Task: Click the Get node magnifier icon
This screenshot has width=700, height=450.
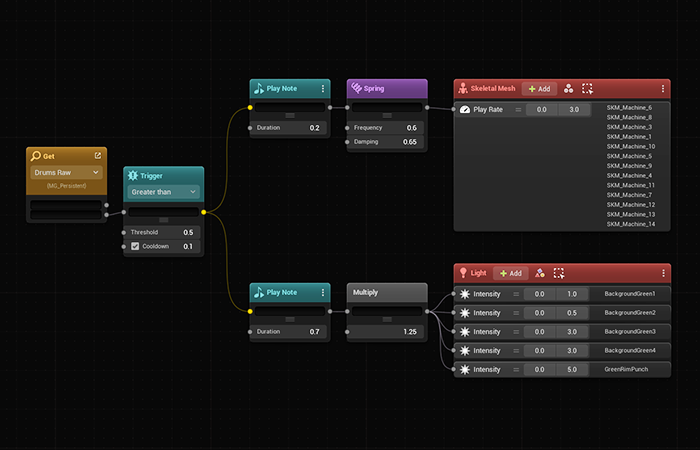Action: tap(35, 156)
